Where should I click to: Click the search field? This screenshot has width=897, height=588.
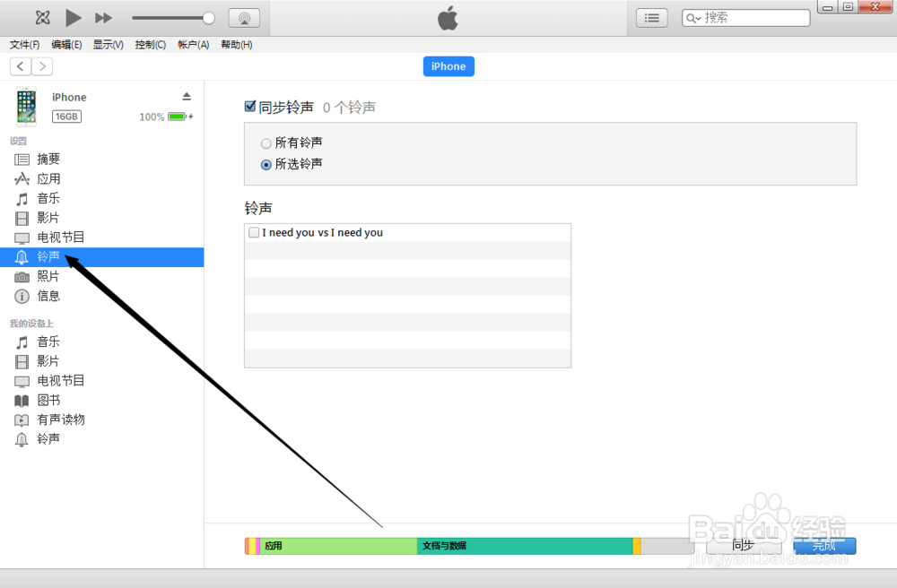(746, 18)
